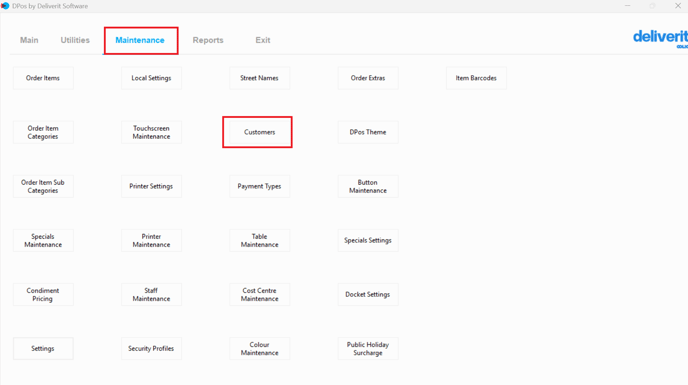Open Order Extras
Image resolution: width=688 pixels, height=385 pixels.
coord(368,78)
